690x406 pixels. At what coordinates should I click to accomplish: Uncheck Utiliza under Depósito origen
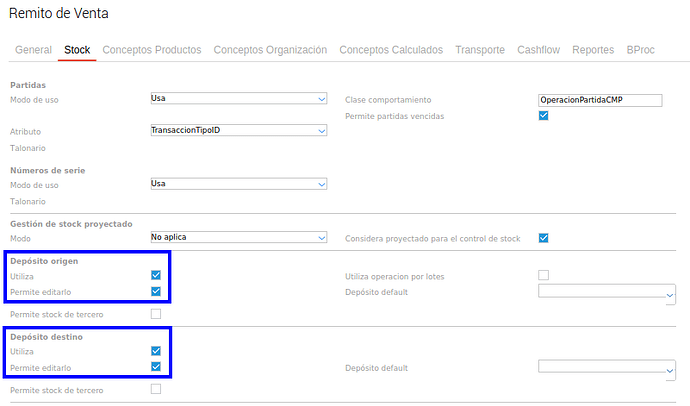[156, 275]
